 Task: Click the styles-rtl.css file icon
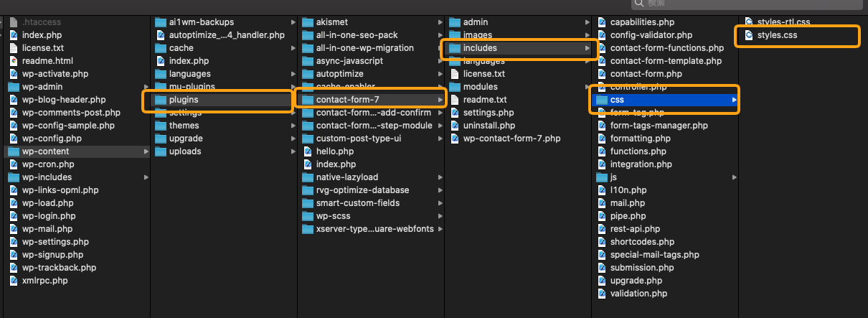(750, 22)
